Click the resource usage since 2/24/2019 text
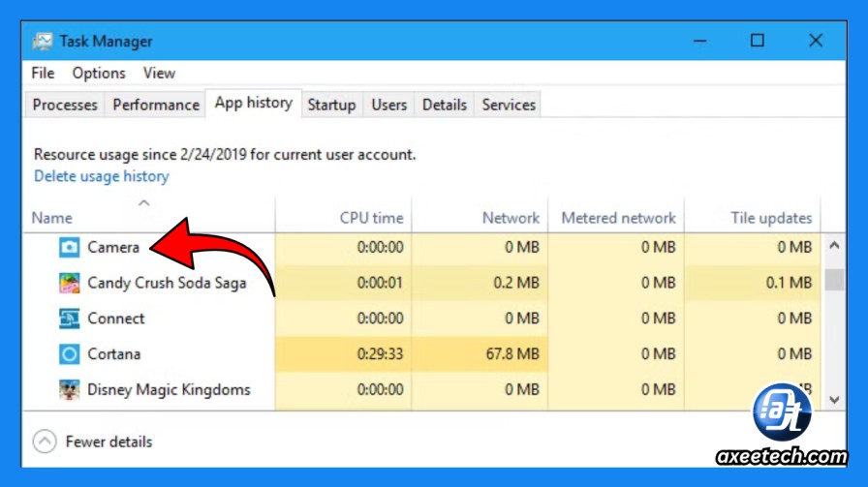This screenshot has height=487, width=868. tap(225, 154)
